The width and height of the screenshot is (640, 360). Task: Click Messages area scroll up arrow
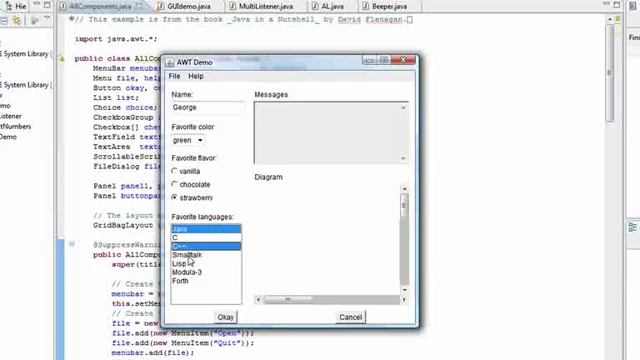pyautogui.click(x=403, y=107)
